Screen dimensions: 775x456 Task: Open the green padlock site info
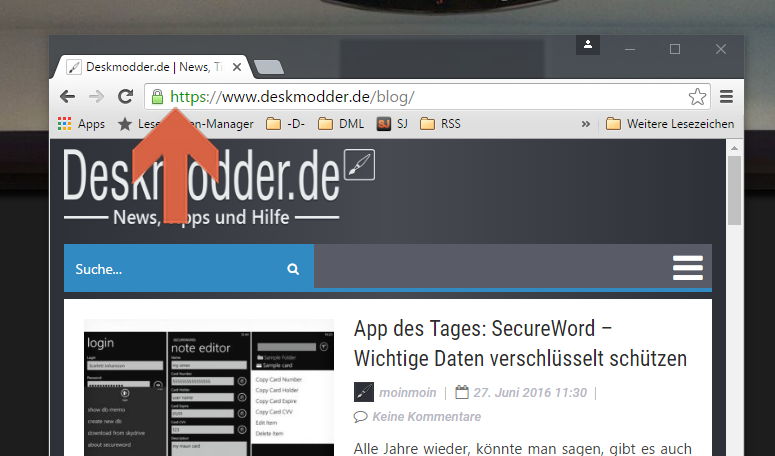tap(157, 96)
